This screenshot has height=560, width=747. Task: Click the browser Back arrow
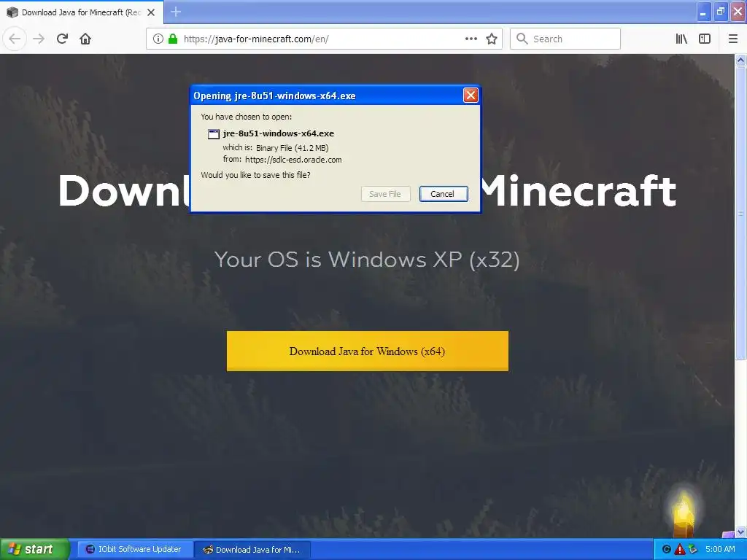coord(15,39)
